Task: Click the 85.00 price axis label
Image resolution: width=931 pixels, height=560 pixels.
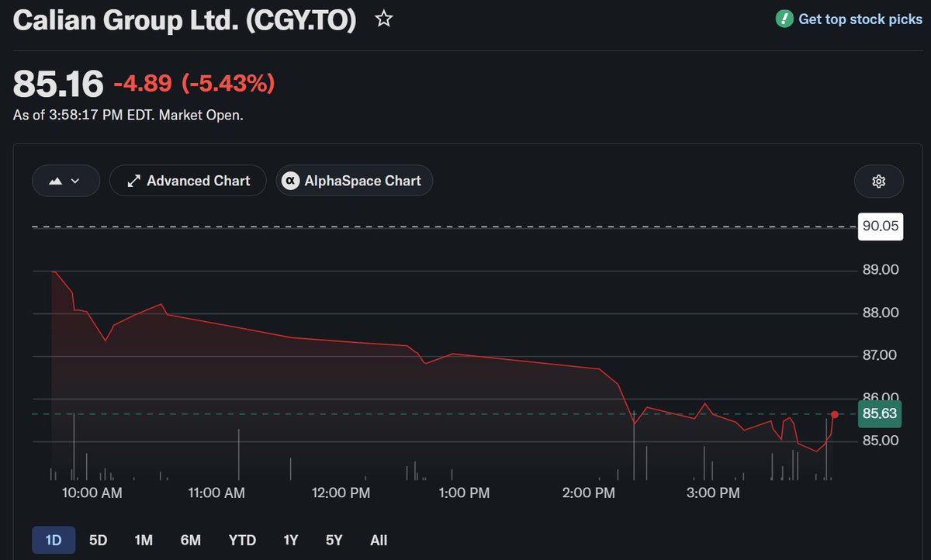Action: coord(881,441)
